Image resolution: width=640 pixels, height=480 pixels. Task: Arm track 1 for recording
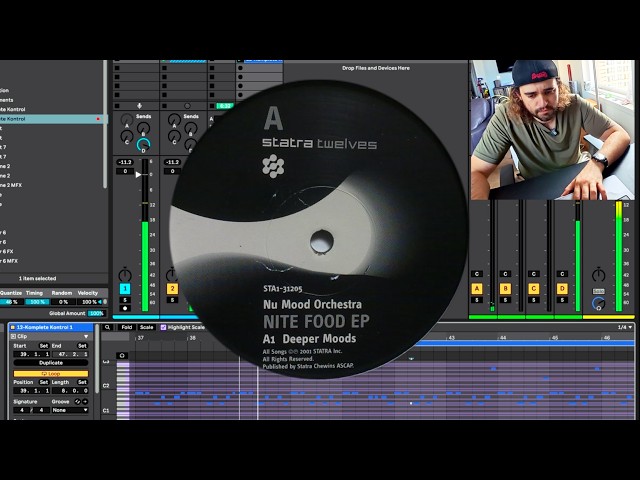click(x=125, y=308)
